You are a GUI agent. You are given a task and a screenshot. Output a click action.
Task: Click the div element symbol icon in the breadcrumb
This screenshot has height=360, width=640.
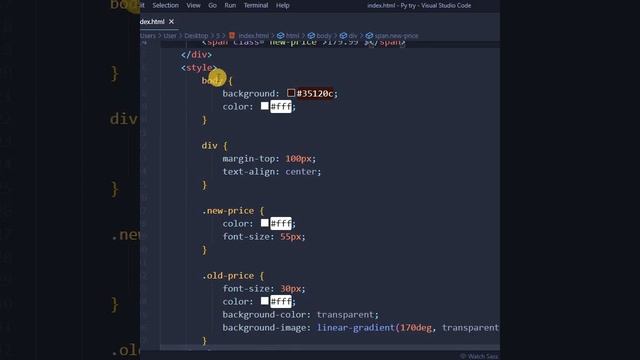(x=343, y=36)
